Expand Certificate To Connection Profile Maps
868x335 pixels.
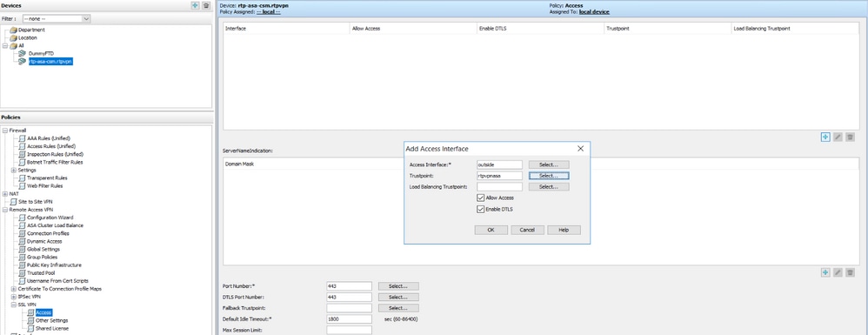pos(14,289)
